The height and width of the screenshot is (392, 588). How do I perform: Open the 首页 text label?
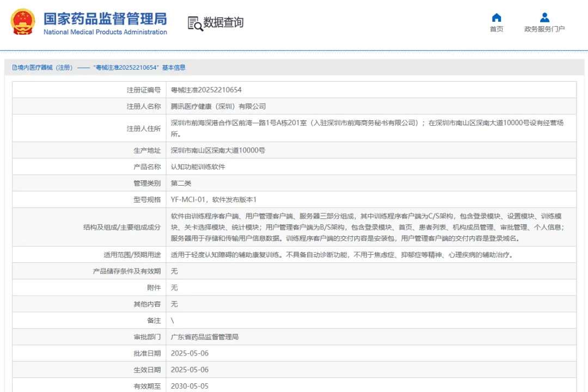click(497, 29)
